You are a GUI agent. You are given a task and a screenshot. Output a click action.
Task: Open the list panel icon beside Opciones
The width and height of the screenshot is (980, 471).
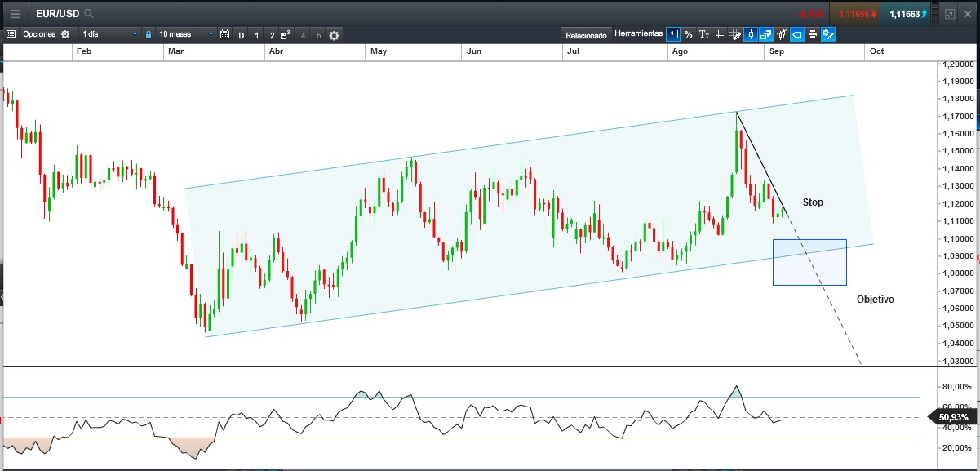pyautogui.click(x=11, y=35)
